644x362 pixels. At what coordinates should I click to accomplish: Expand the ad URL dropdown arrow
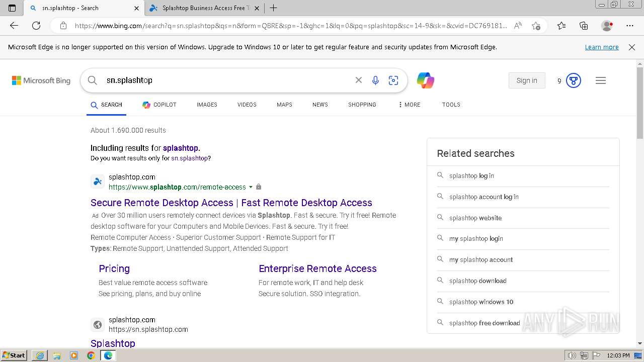click(251, 187)
